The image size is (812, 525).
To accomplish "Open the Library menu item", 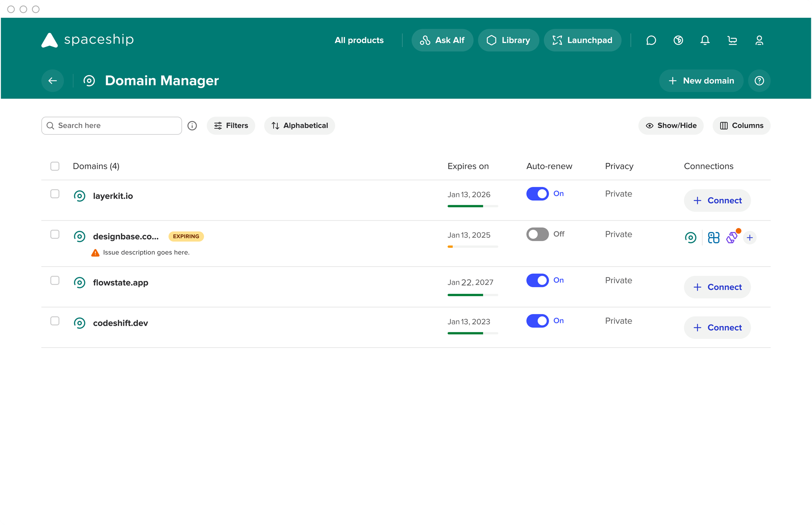I will (508, 40).
